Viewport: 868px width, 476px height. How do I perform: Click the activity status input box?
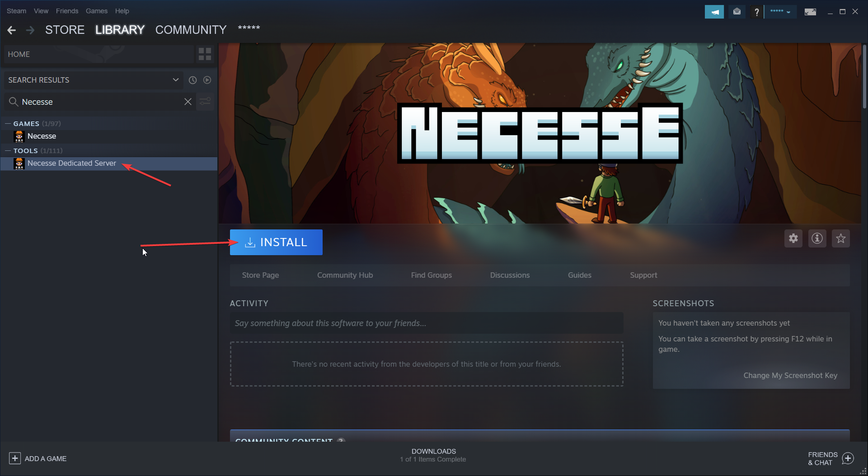pyautogui.click(x=427, y=323)
